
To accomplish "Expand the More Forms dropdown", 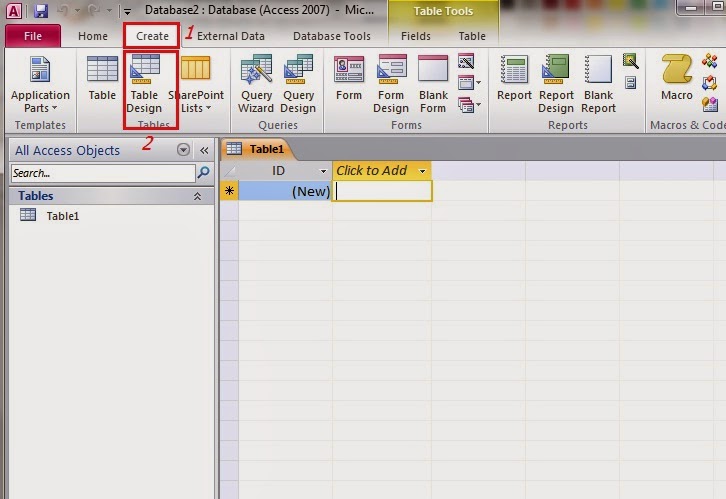I will pyautogui.click(x=469, y=106).
